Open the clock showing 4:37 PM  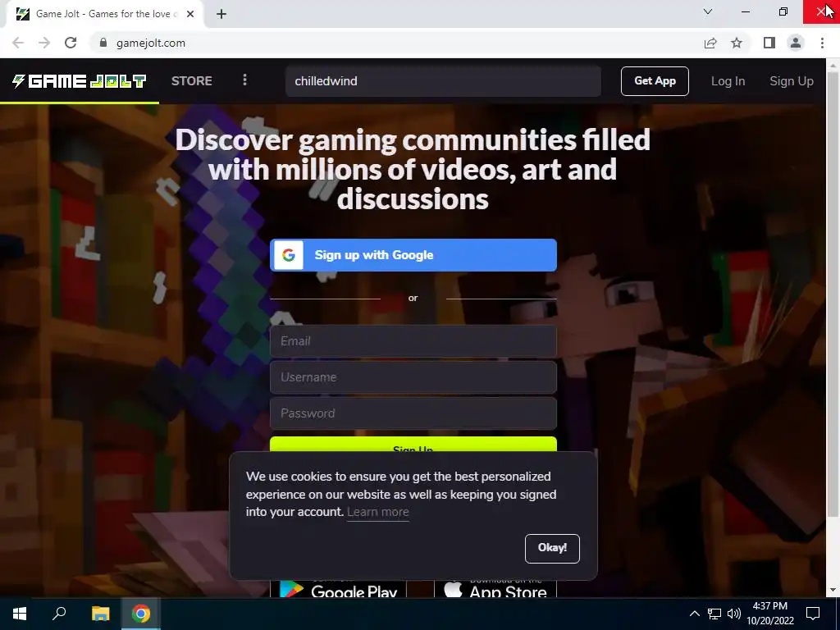[769, 614]
